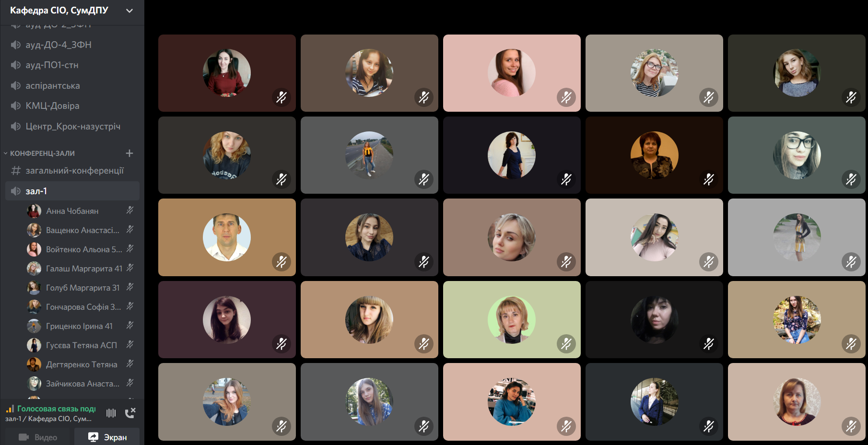Click the disconnect call phone icon
This screenshot has height=445, width=868.
tap(130, 413)
